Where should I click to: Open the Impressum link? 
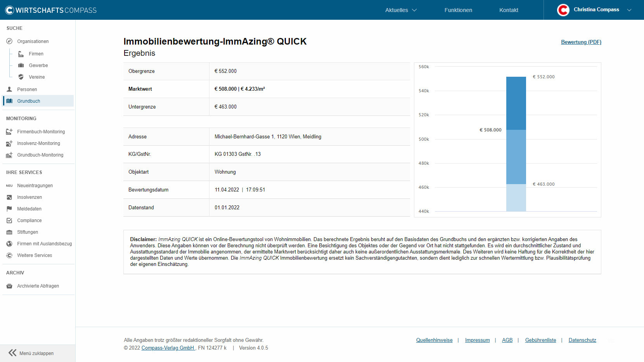(477, 340)
